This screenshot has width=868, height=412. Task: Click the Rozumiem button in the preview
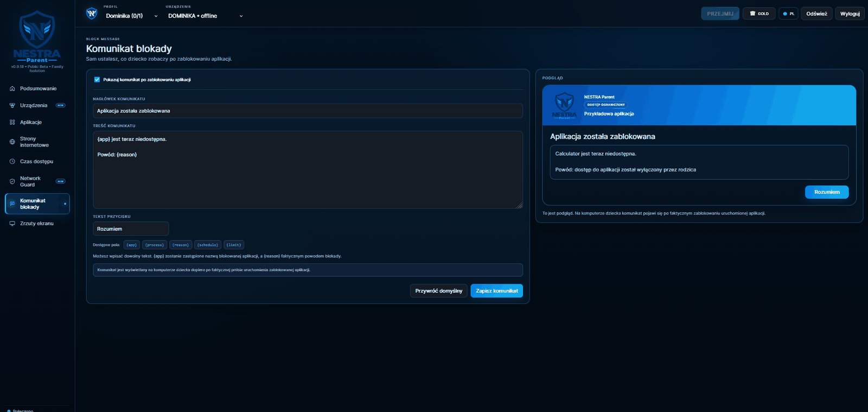coord(827,192)
